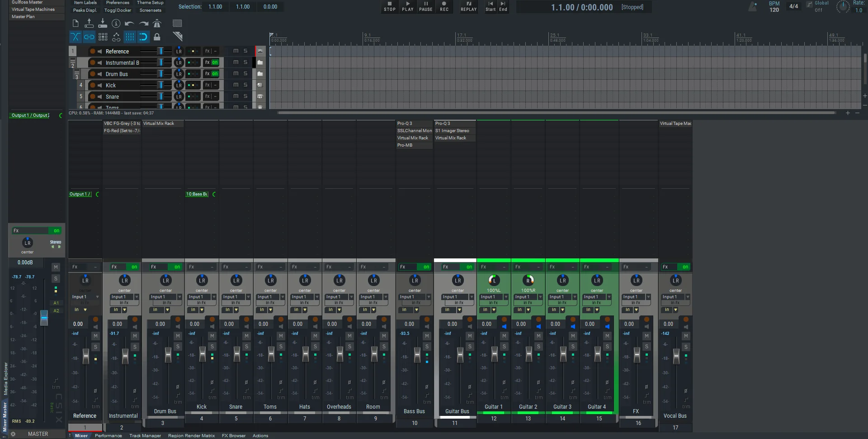
Task: Toggle the grid lines toolbar icon
Action: tap(130, 37)
